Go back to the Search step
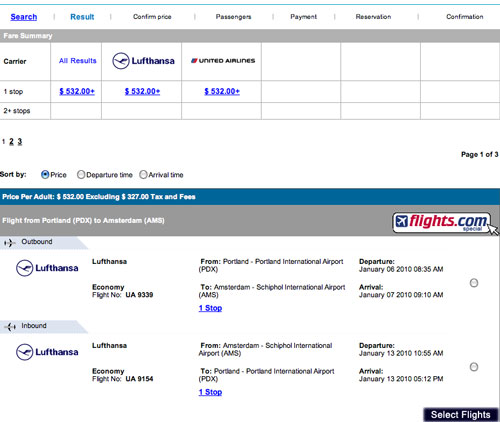This screenshot has width=500, height=422. pos(24,17)
